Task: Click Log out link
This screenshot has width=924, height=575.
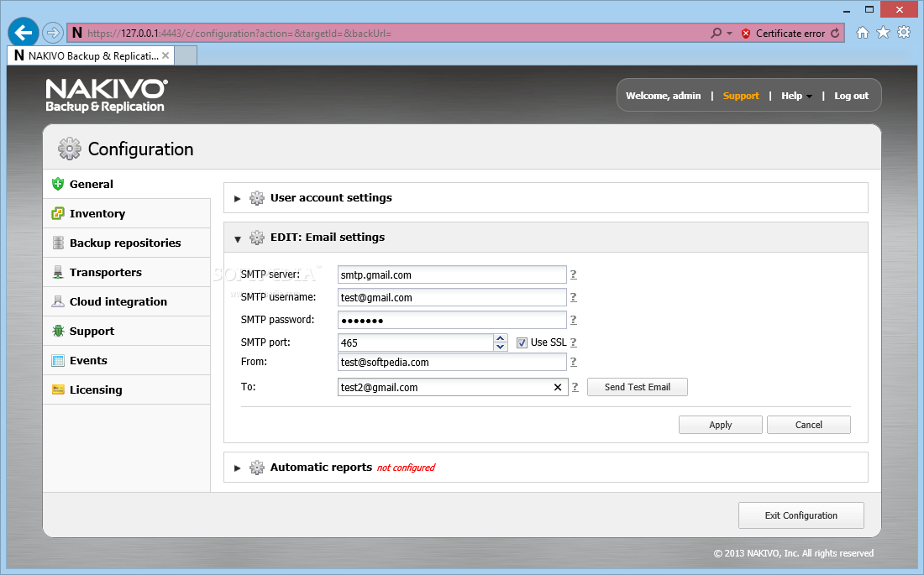Action: click(851, 96)
